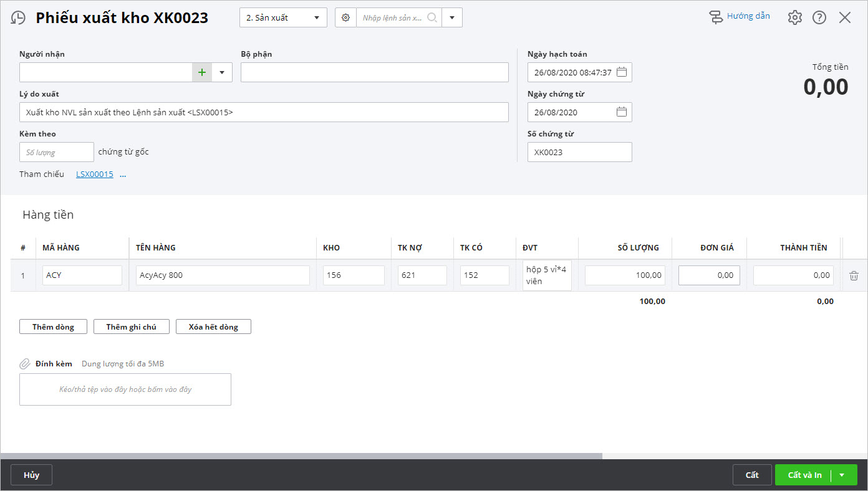Expand the 'Cất và In' arrow options
Screen dimensions: 868x491
(842, 475)
